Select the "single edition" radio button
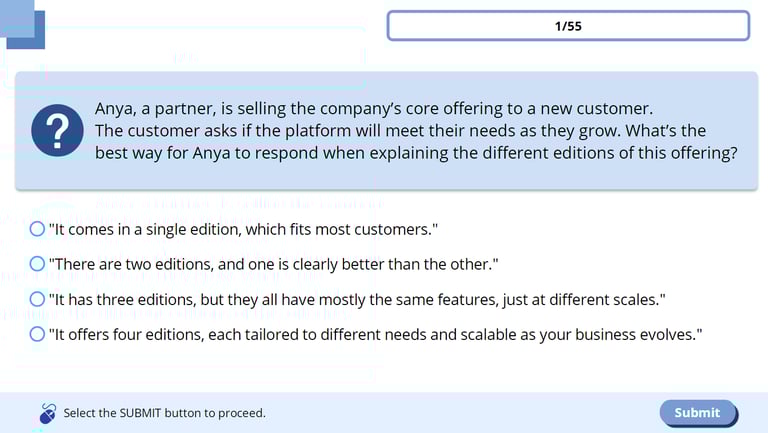The width and height of the screenshot is (768, 433). pos(37,229)
